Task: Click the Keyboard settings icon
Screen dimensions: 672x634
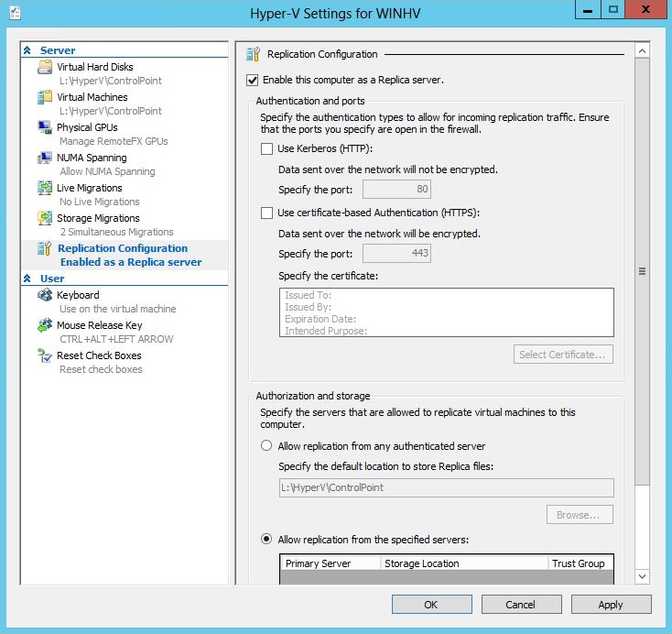Action: click(45, 295)
